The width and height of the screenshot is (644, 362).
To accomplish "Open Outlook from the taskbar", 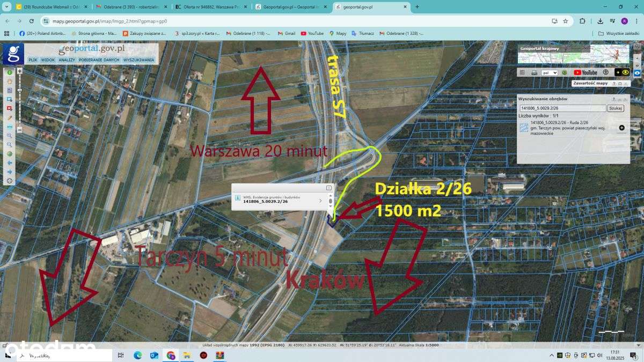I will [154, 355].
